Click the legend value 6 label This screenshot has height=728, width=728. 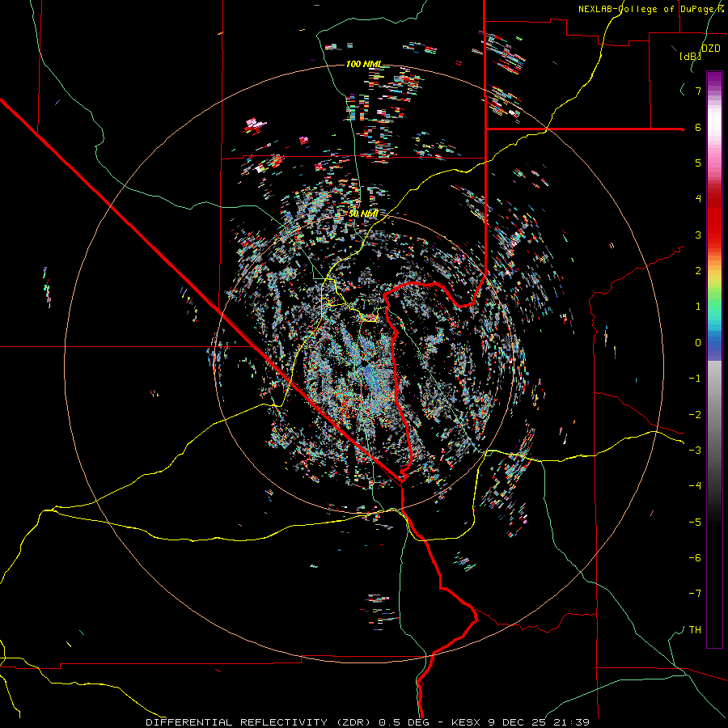pyautogui.click(x=698, y=127)
